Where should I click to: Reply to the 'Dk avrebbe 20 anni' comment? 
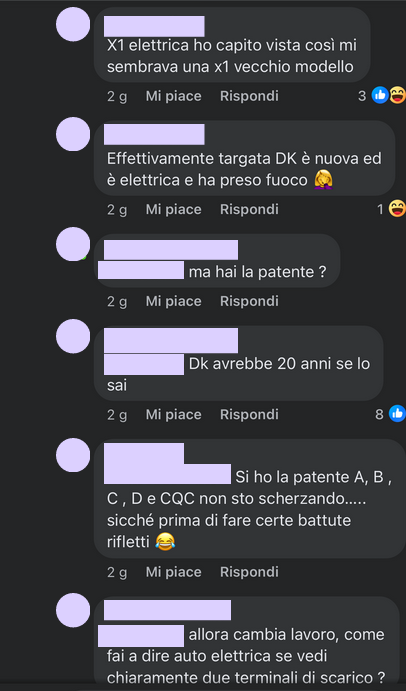coord(249,415)
